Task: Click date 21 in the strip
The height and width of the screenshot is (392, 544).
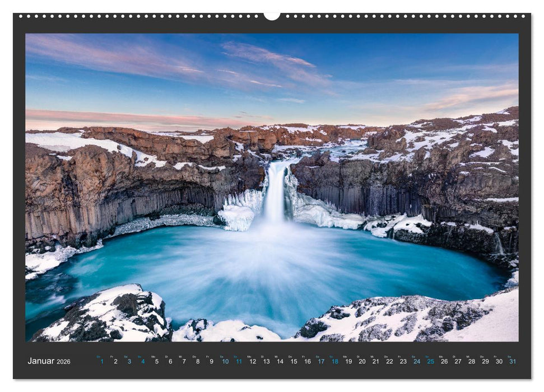Action: pyautogui.click(x=375, y=362)
